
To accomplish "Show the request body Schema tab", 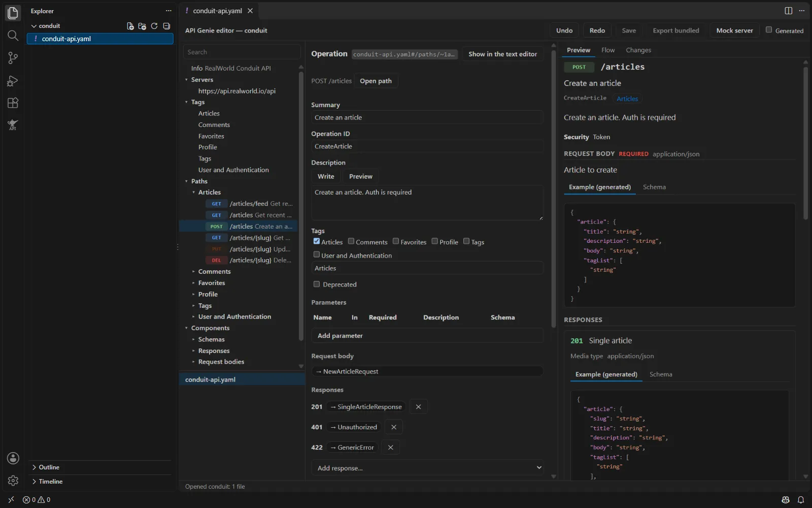I will click(x=654, y=187).
